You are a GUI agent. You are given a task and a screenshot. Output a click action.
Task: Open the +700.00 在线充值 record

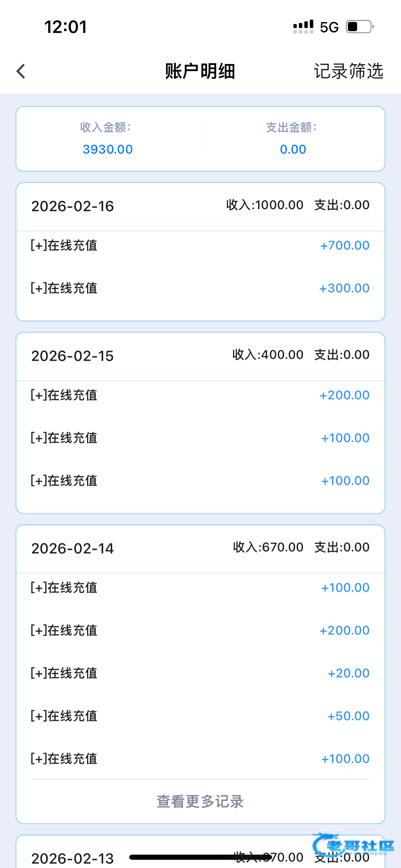(x=200, y=245)
